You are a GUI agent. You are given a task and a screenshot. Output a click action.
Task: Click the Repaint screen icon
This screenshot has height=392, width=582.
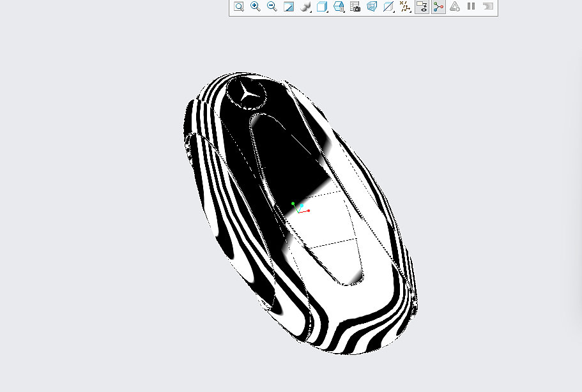tap(289, 7)
